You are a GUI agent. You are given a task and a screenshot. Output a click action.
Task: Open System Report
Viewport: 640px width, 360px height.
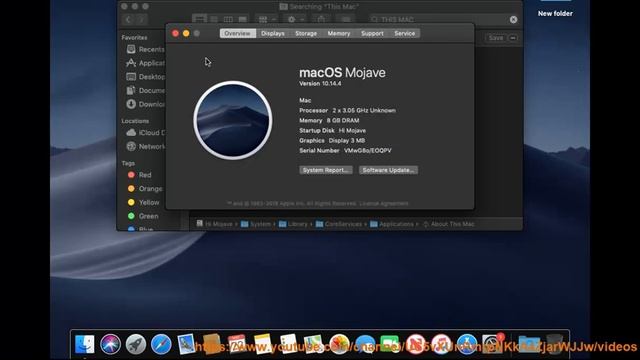[x=326, y=170]
